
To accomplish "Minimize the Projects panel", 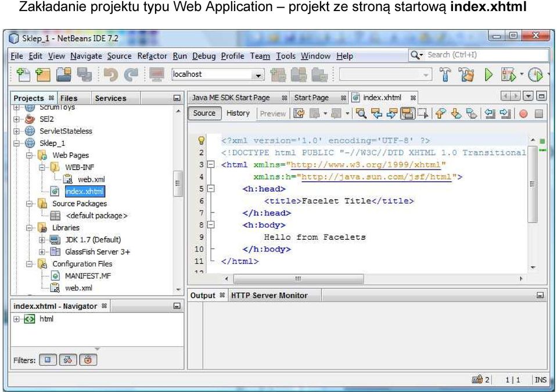I will pyautogui.click(x=177, y=98).
